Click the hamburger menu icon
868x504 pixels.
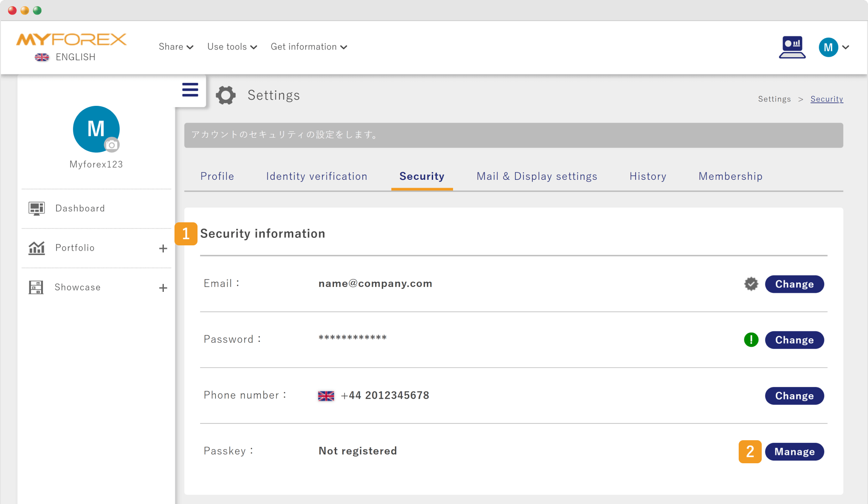(190, 90)
